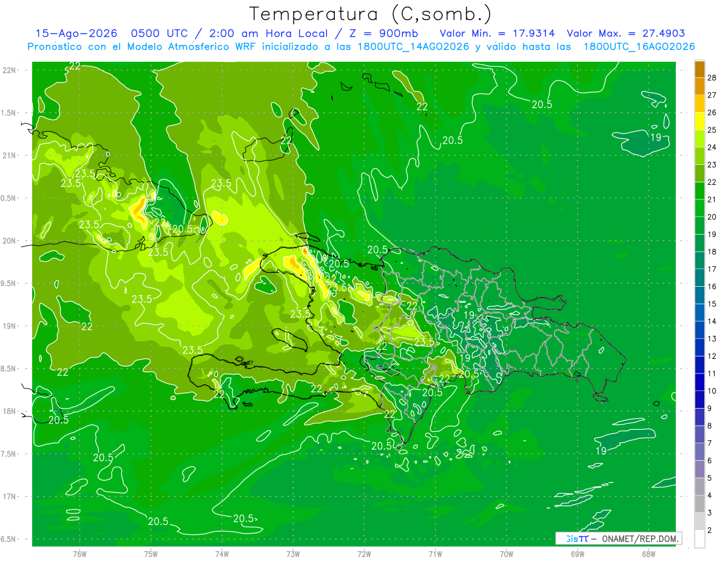Click the "22N" latitude axis label

tap(10, 70)
